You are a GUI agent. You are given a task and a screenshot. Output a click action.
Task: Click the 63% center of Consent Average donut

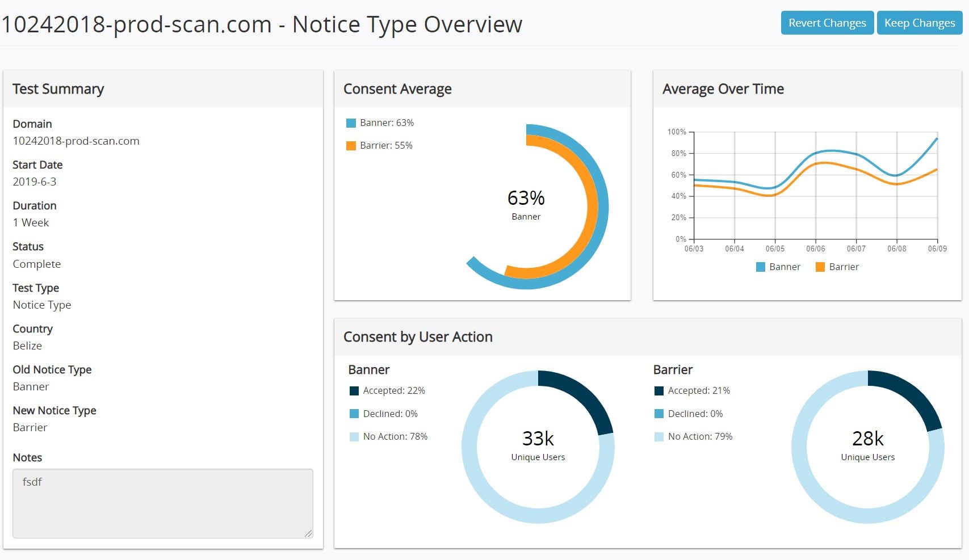[x=526, y=199]
